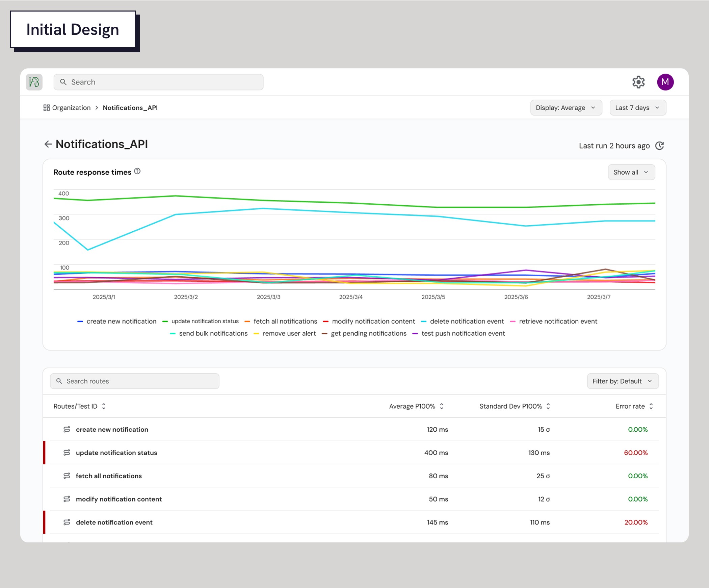
Task: Toggle the send bulk notifications legend entry
Action: tap(213, 333)
